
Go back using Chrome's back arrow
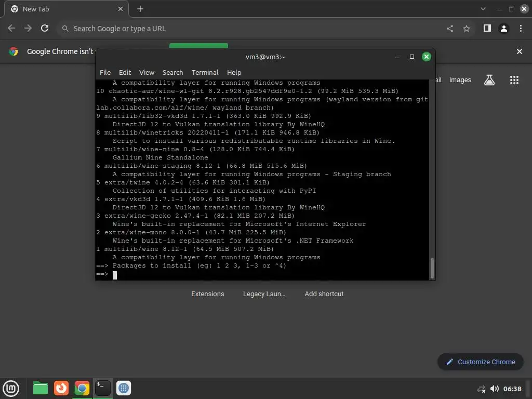click(11, 28)
